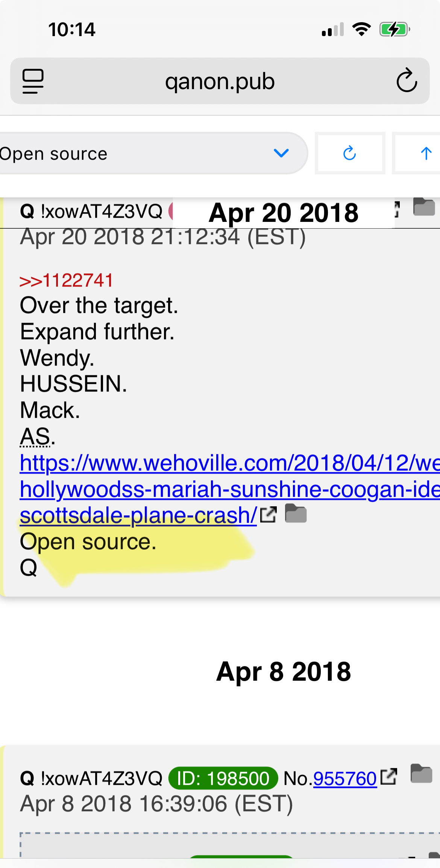
Task: Tap the Safari page reload icon
Action: tap(407, 80)
